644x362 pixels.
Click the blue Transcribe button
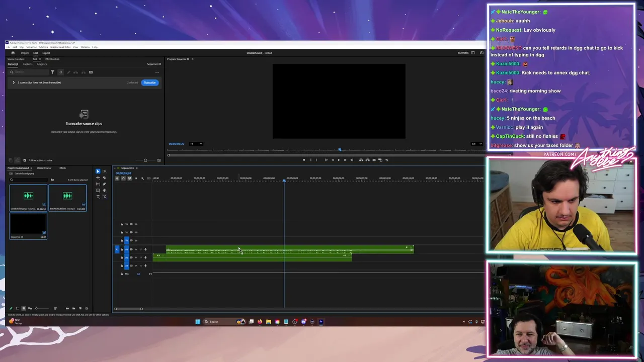pos(150,82)
